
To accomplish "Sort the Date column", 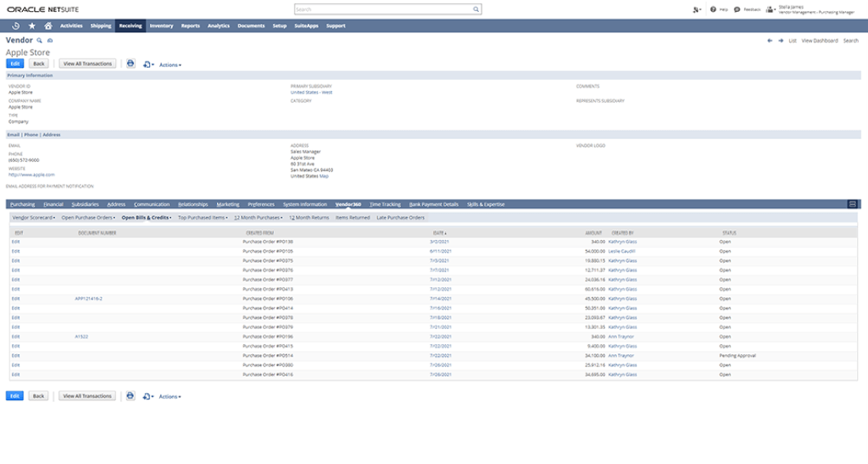I will pos(438,232).
